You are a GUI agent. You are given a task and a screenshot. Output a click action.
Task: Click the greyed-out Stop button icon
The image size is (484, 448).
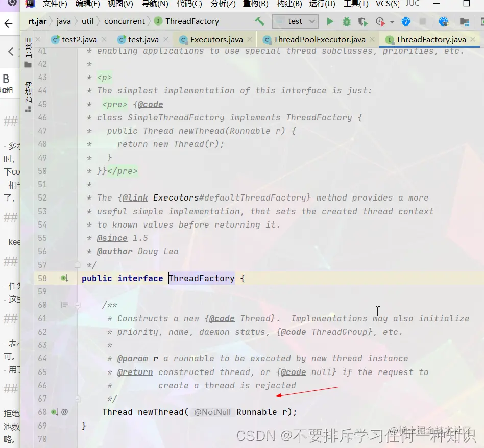point(423,21)
